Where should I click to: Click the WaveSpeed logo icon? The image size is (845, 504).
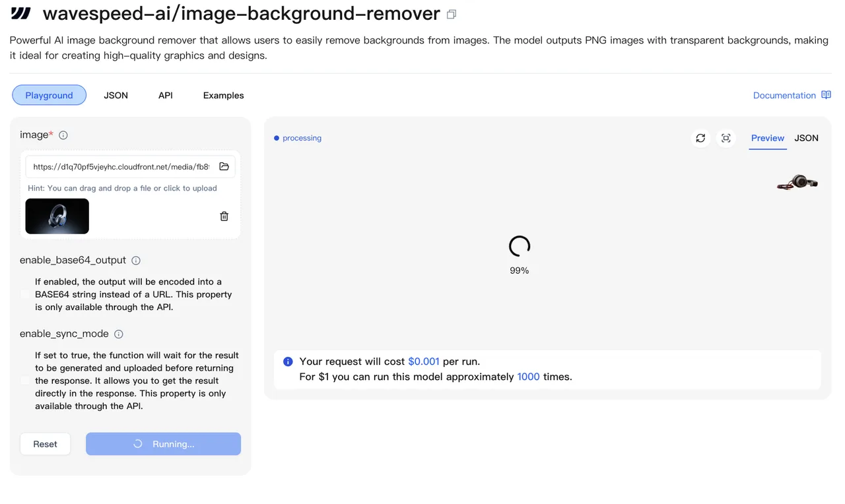[21, 14]
